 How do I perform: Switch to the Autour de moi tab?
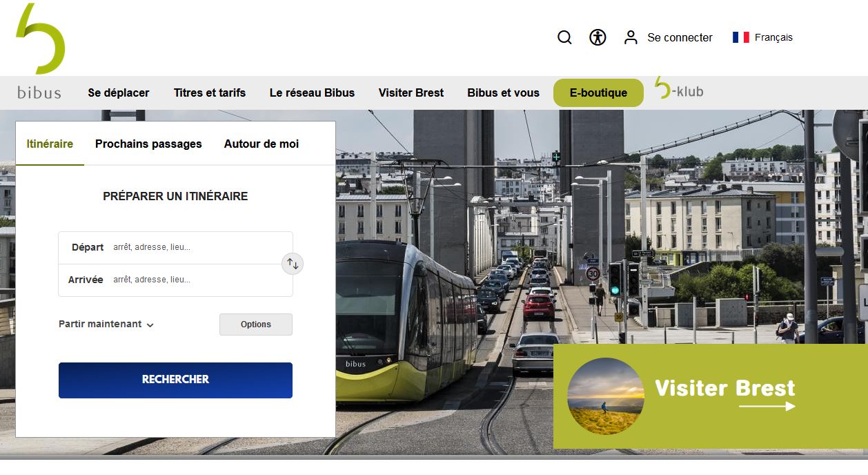262,144
